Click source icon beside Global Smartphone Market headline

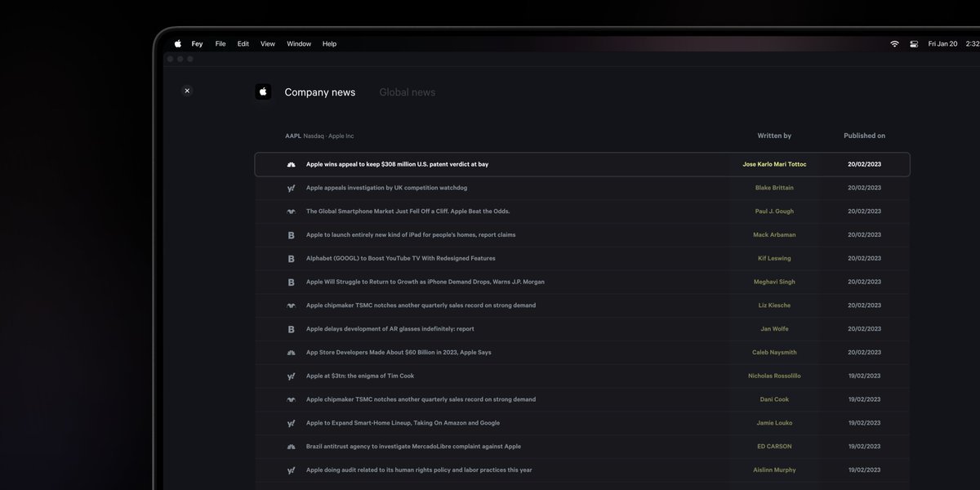pyautogui.click(x=291, y=212)
